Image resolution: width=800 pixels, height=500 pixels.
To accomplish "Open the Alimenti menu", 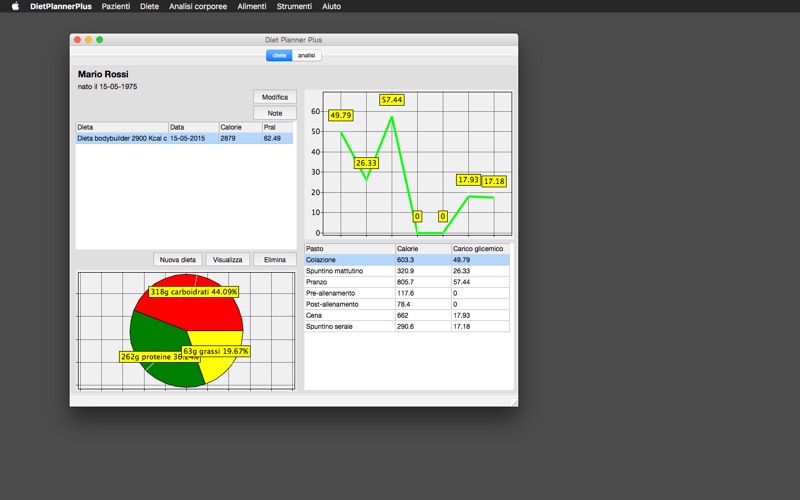I will point(252,6).
